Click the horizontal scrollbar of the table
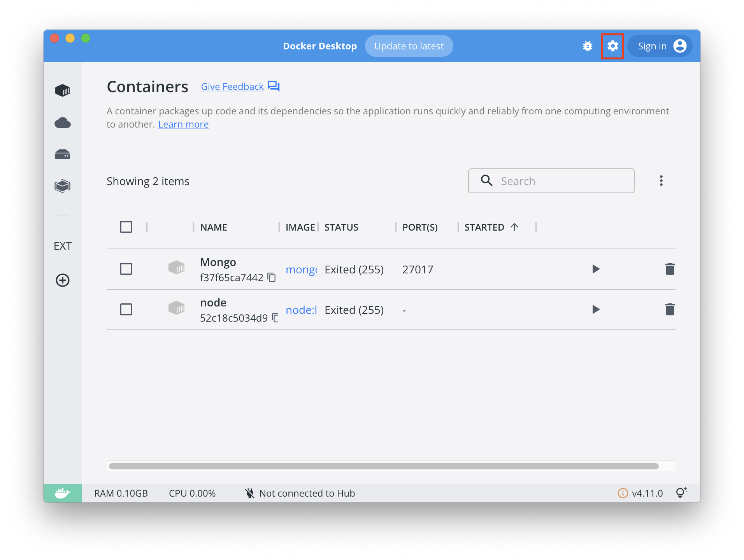The width and height of the screenshot is (744, 560). (384, 466)
